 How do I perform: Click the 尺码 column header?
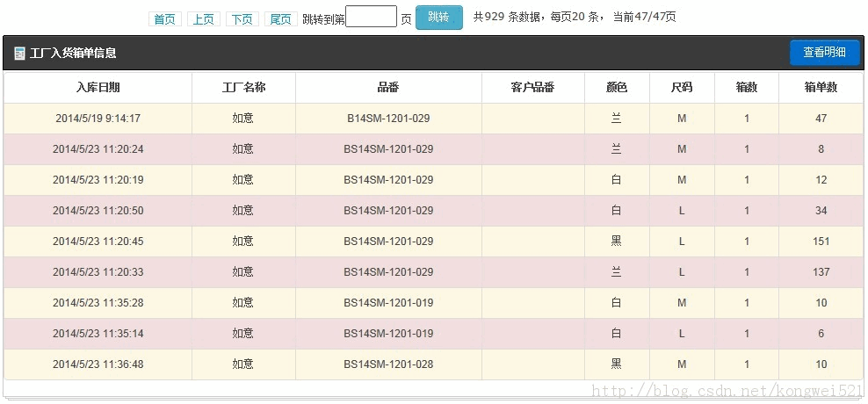coord(681,88)
